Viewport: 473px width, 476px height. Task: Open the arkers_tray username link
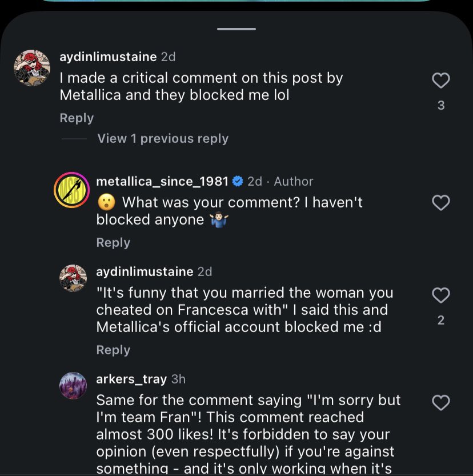(x=131, y=379)
